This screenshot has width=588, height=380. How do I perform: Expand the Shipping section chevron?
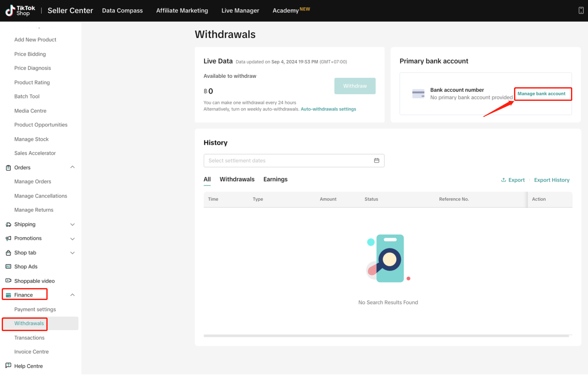coord(72,224)
